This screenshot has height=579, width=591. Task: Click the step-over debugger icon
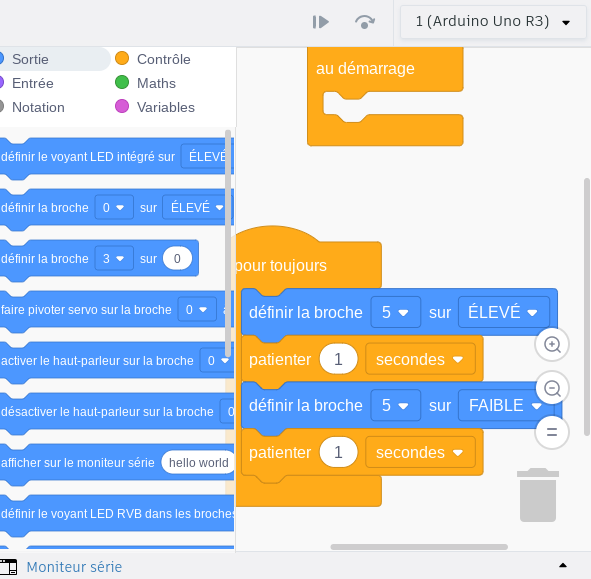pos(364,22)
